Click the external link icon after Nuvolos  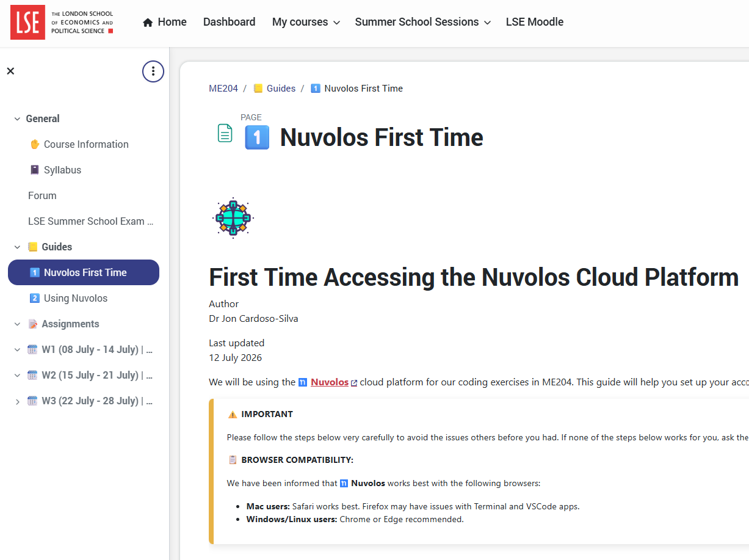point(354,383)
